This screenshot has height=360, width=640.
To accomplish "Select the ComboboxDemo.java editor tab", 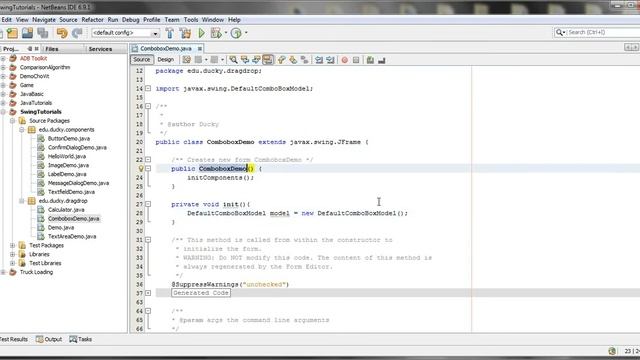I will click(x=166, y=49).
